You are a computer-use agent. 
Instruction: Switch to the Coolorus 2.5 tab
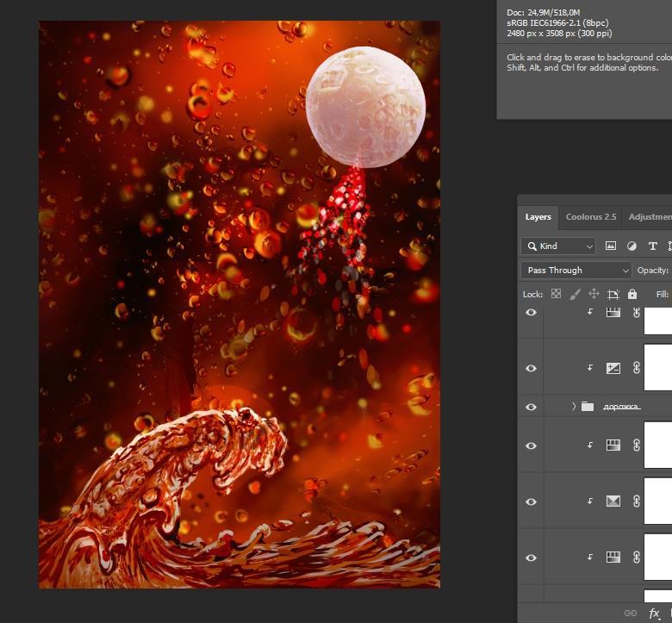coord(590,217)
